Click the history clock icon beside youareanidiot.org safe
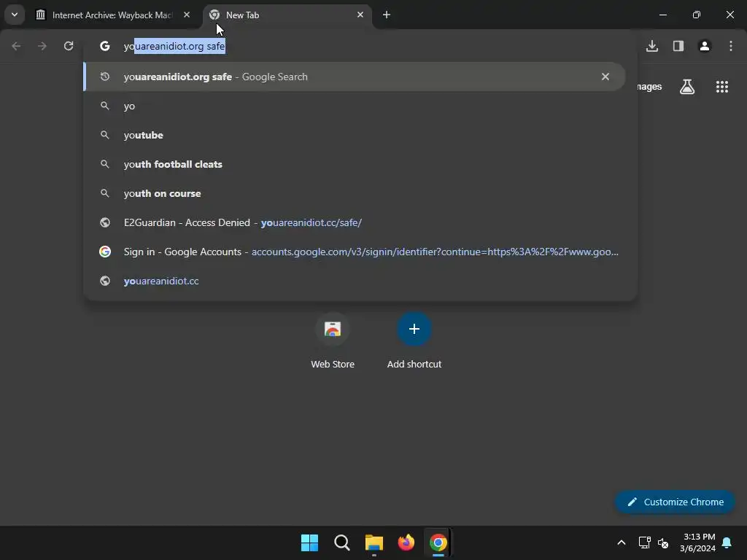This screenshot has width=747, height=560. coord(105,77)
